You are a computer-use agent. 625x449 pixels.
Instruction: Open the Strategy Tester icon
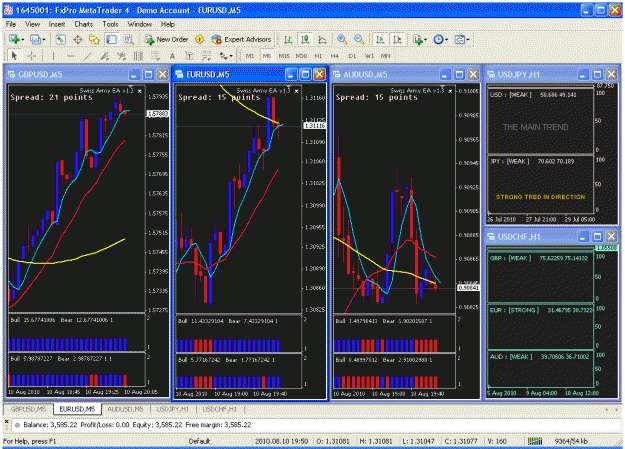click(128, 39)
